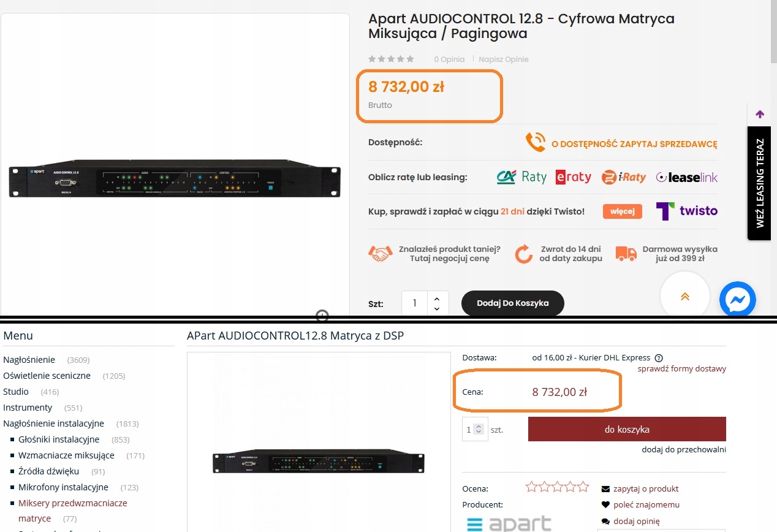This screenshot has height=532, width=777.
Task: Click the iRaty installment logo
Action: click(624, 177)
